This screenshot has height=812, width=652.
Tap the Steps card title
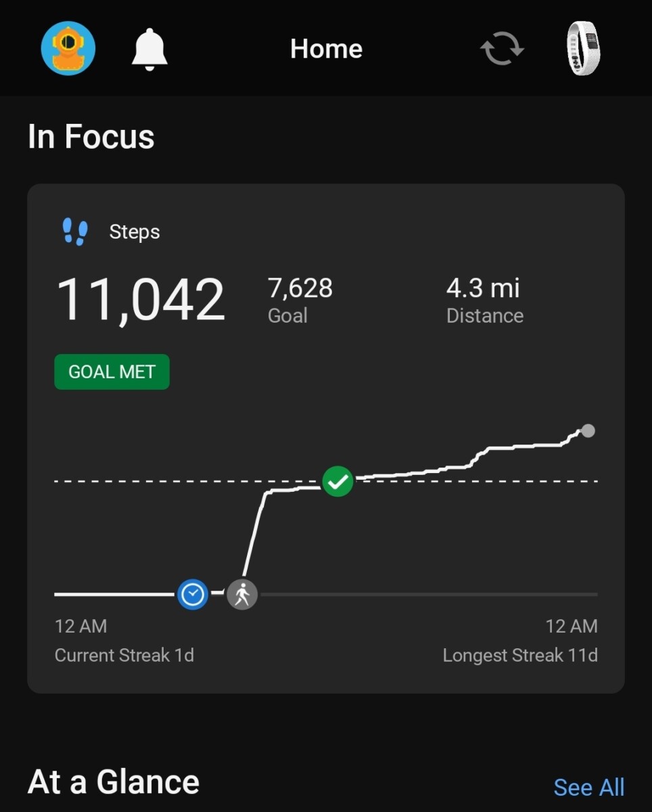pyautogui.click(x=135, y=232)
